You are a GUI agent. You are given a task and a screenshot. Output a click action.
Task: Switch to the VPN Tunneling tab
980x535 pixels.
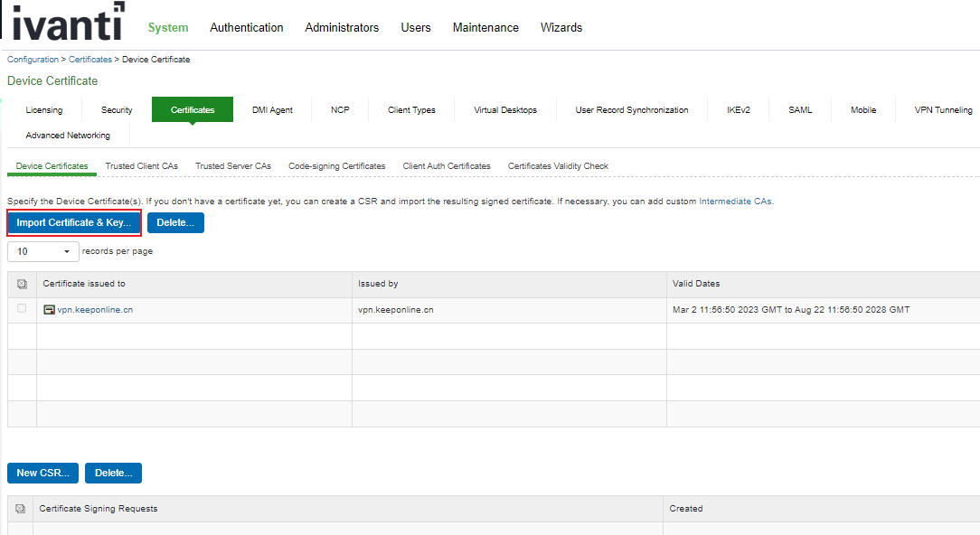tap(943, 109)
